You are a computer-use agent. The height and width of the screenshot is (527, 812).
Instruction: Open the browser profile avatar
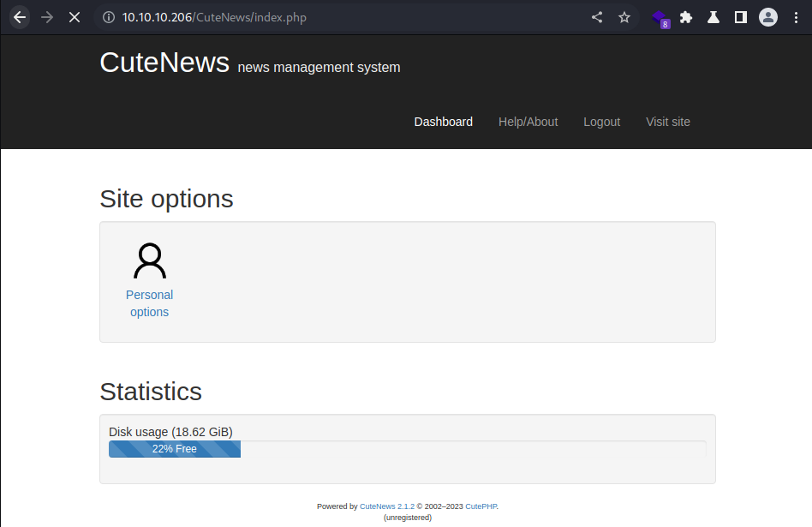768,17
